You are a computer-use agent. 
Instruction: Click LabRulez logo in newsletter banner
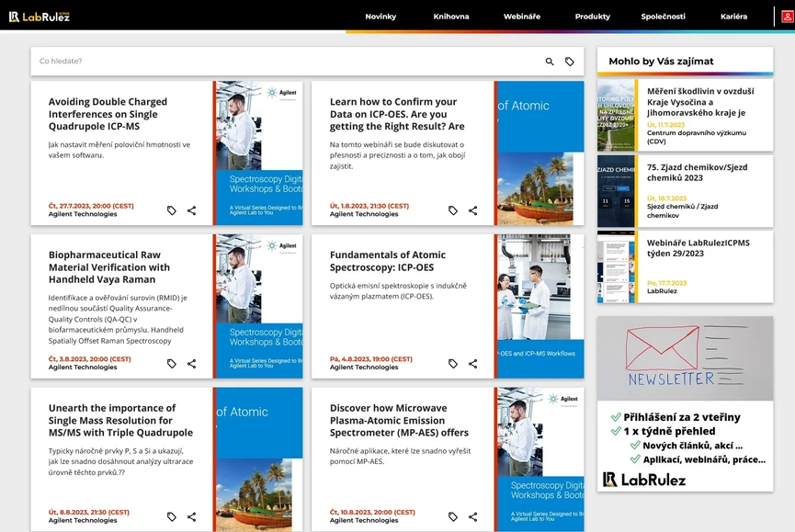click(x=644, y=480)
